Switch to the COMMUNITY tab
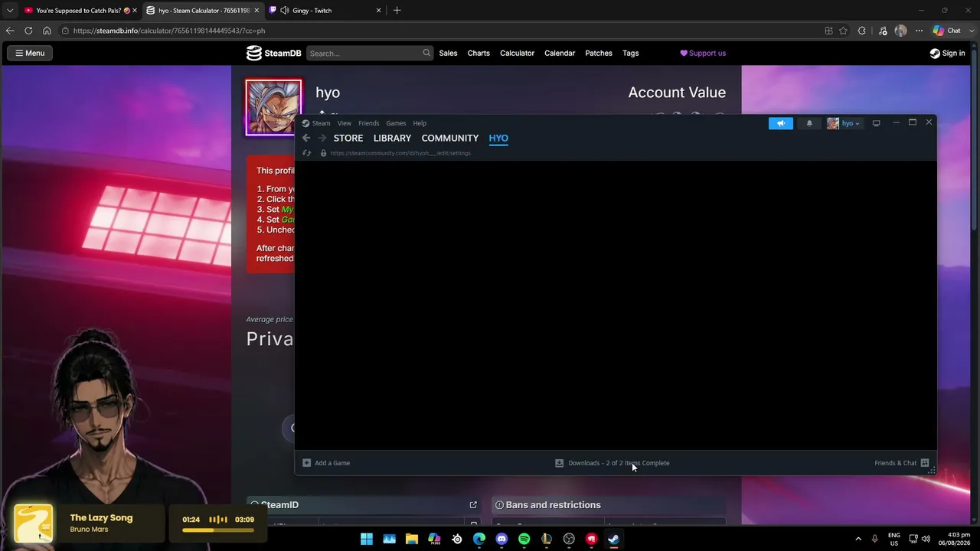This screenshot has width=980, height=551. 449,138
